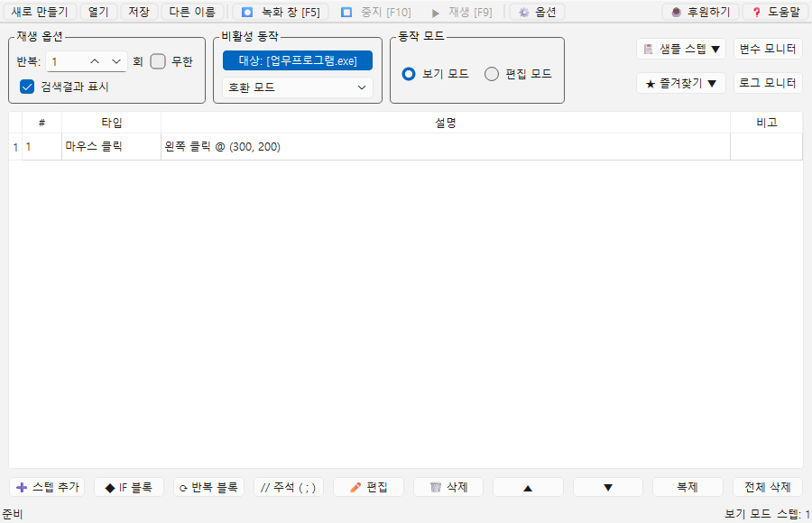Click the 새로 만들기 toolbar button

(40, 12)
